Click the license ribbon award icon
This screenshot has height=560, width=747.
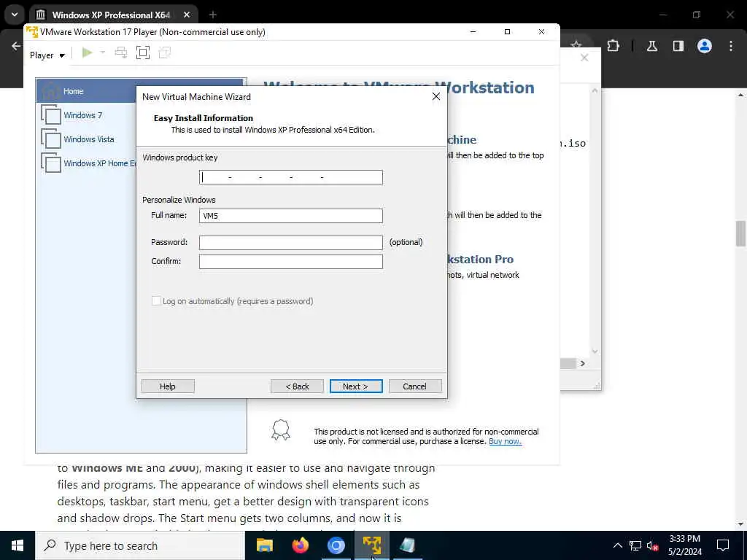point(281,429)
